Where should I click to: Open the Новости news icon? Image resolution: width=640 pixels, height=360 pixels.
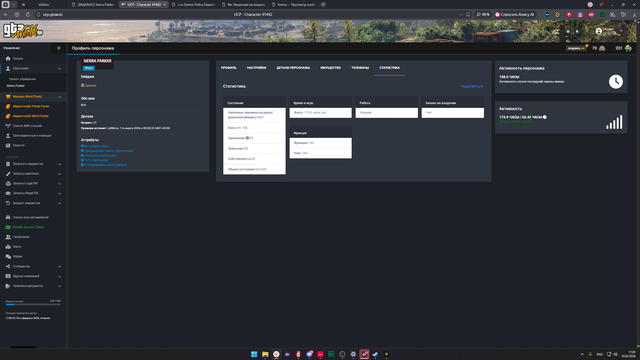8,145
